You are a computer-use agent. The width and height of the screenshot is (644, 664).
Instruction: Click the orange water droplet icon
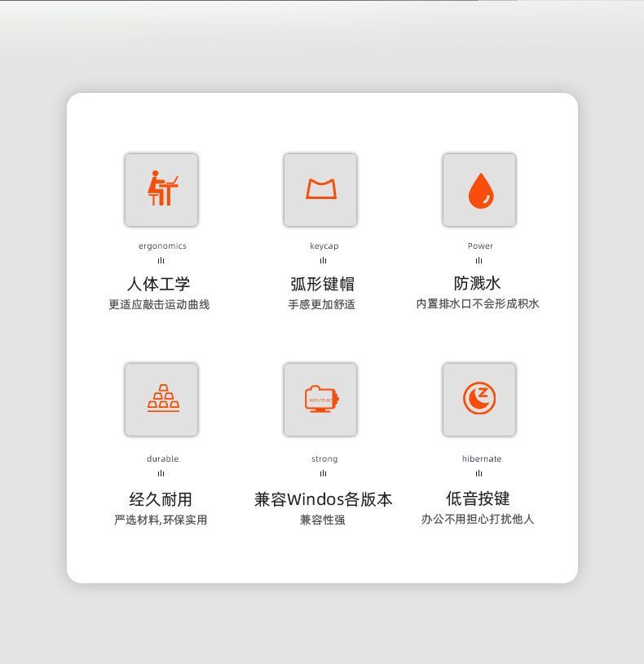coord(481,191)
